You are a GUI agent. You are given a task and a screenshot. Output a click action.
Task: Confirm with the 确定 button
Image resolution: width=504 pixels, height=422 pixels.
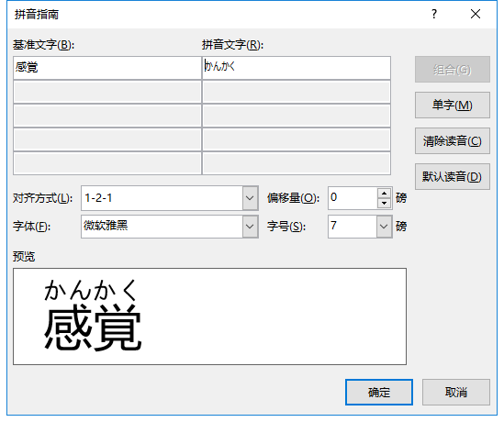tap(379, 392)
